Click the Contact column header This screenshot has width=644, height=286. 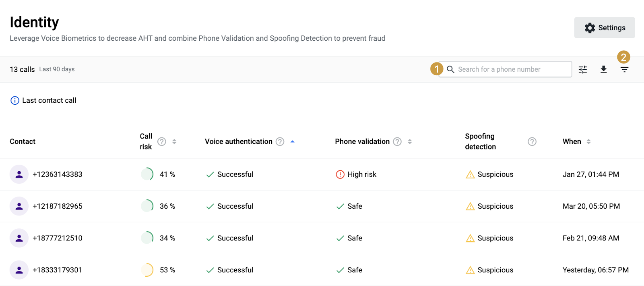23,141
